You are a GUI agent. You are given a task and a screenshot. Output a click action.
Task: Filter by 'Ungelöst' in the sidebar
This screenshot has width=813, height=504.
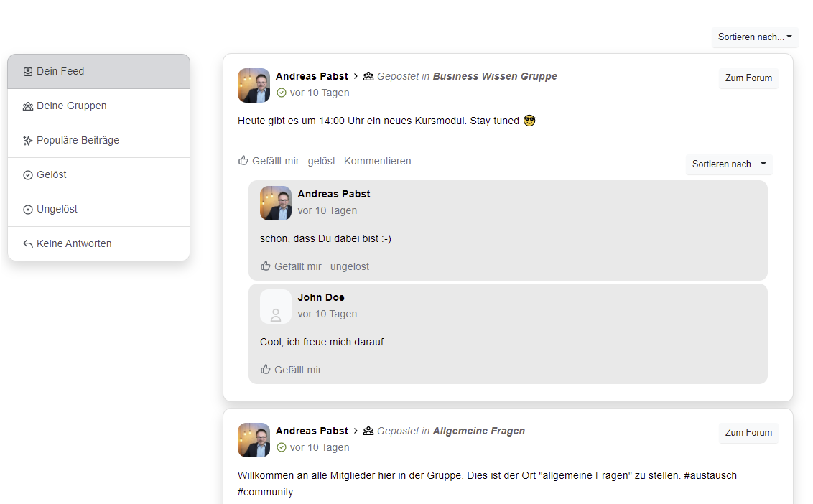(x=98, y=210)
